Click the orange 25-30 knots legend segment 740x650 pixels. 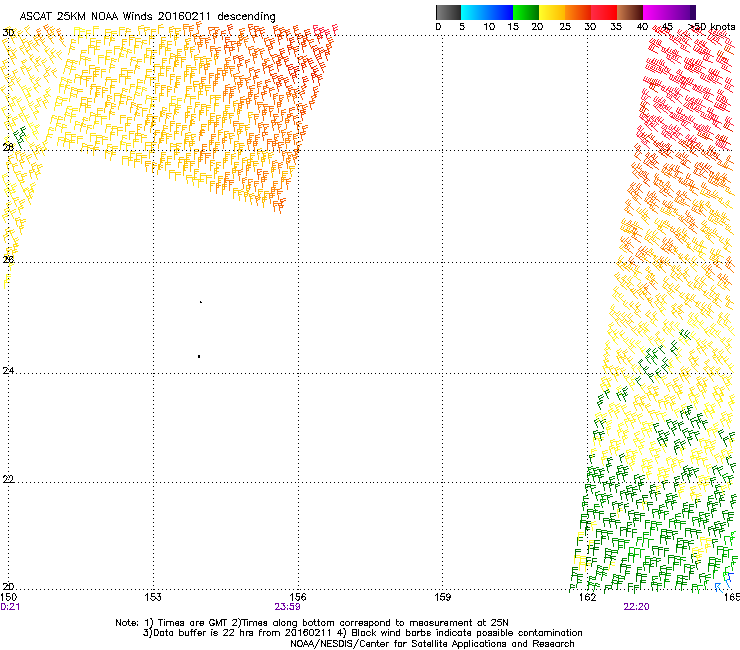coord(578,12)
